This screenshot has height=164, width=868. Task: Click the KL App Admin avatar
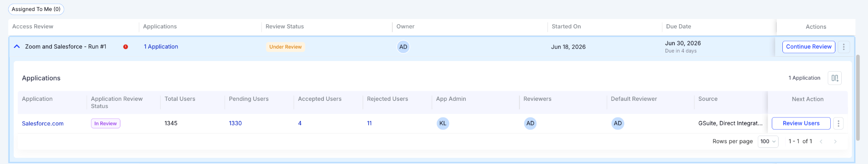pyautogui.click(x=443, y=123)
